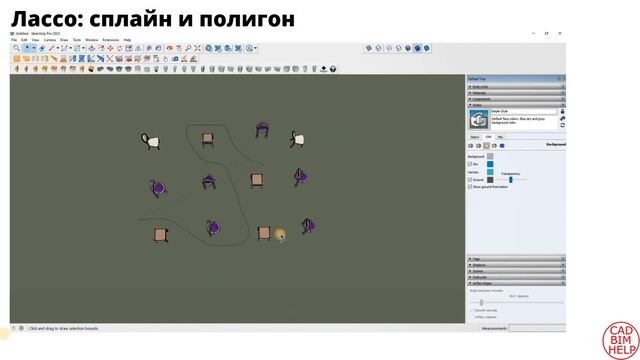This screenshot has height=360, width=640.
Task: Enable Soften coplanar checkbox
Action: [472, 317]
